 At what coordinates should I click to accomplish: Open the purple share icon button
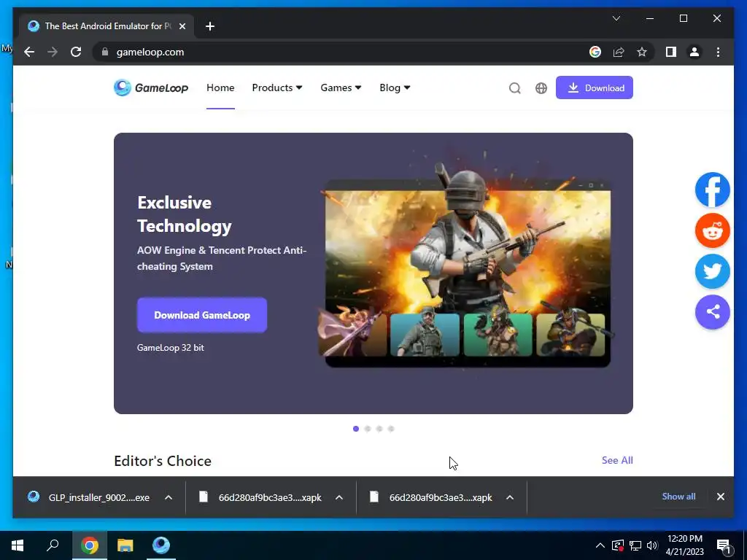point(712,312)
